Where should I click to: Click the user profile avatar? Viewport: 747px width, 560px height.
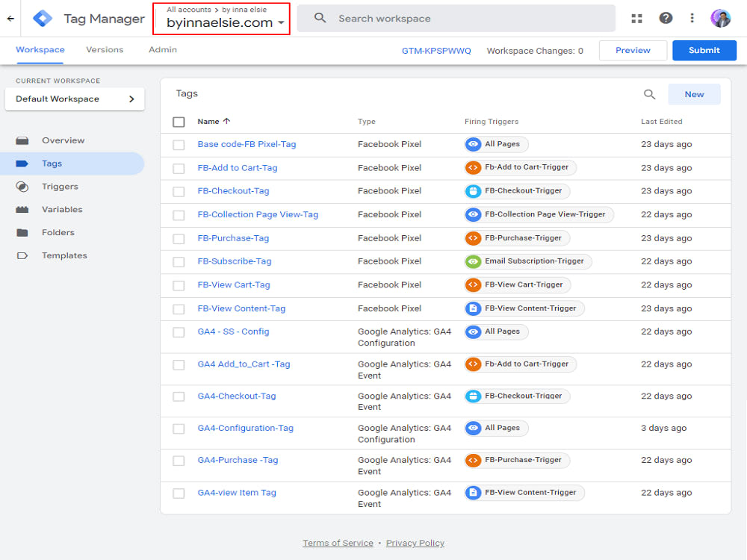(720, 18)
